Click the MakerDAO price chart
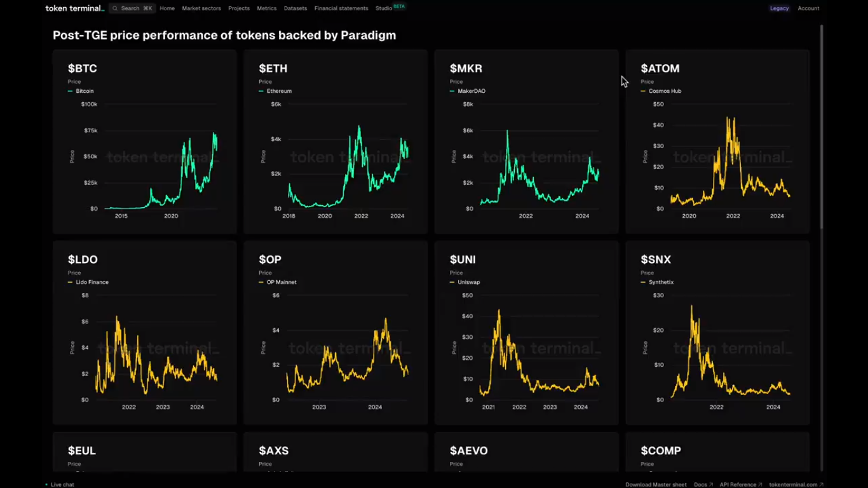The width and height of the screenshot is (868, 488). pos(527,159)
